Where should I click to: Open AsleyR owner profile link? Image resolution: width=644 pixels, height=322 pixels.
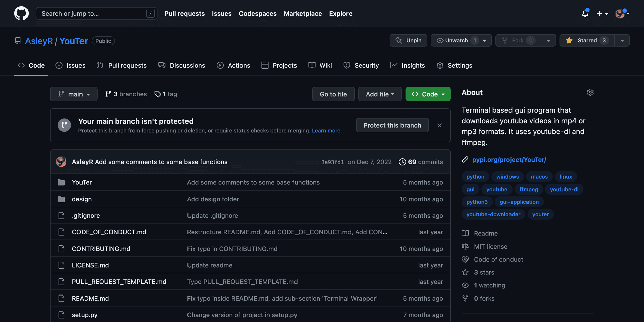[x=39, y=41]
